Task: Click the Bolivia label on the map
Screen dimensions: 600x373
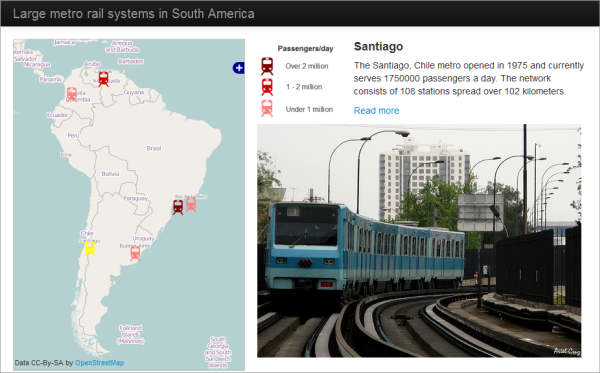Action: tap(110, 174)
